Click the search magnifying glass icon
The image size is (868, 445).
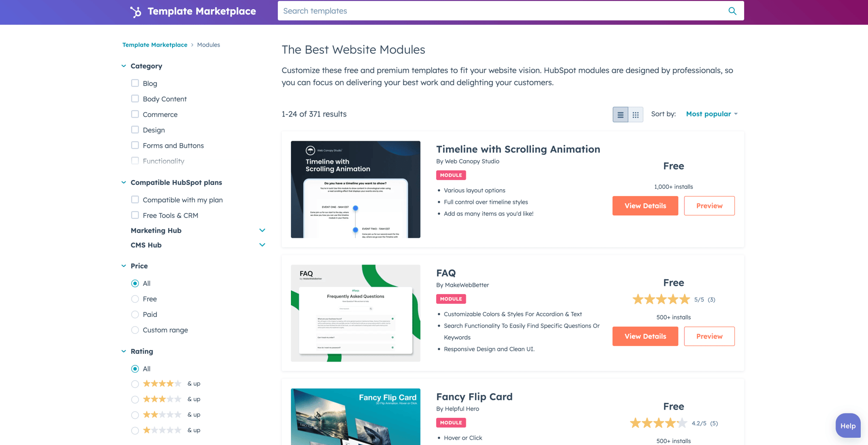click(732, 10)
